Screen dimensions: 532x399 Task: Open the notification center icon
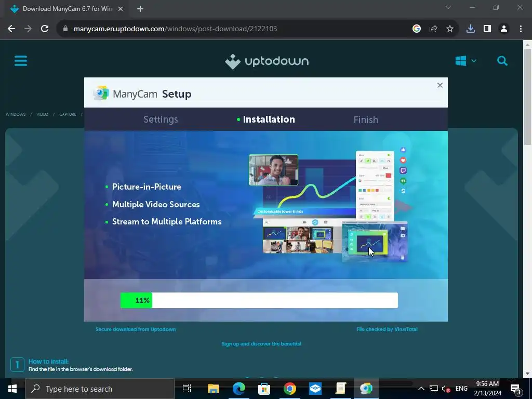pos(515,390)
